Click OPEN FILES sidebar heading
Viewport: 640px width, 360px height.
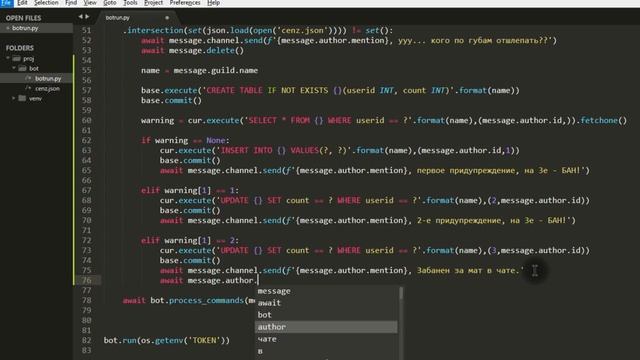pos(23,18)
